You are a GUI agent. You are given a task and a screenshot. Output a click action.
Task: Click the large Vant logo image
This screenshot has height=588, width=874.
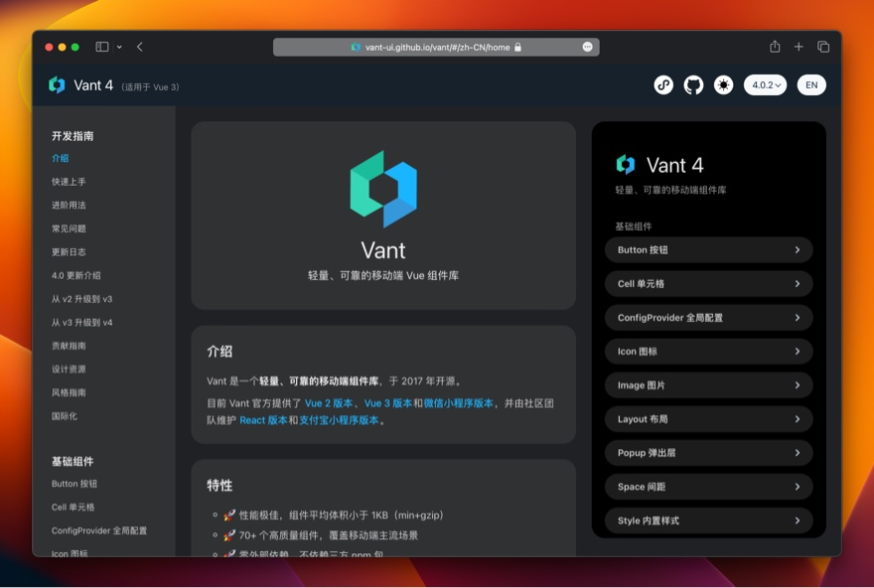click(383, 189)
